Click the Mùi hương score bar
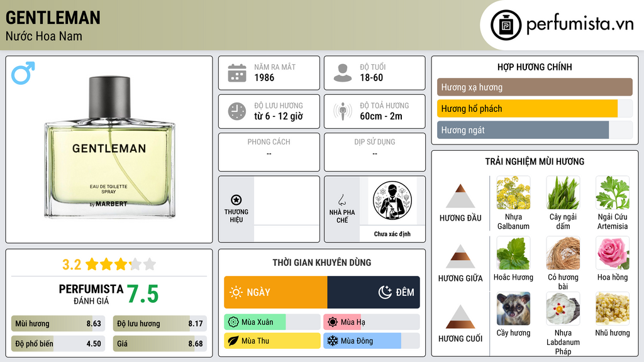 tap(58, 324)
